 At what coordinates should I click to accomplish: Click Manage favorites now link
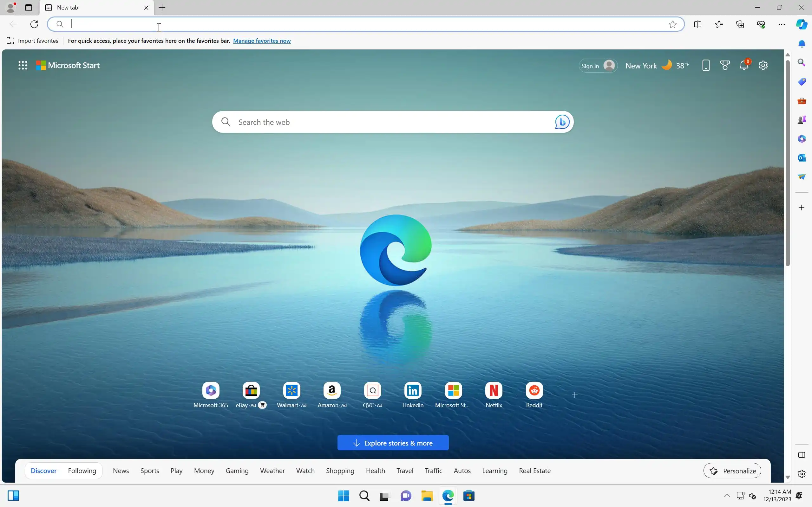[x=262, y=41]
